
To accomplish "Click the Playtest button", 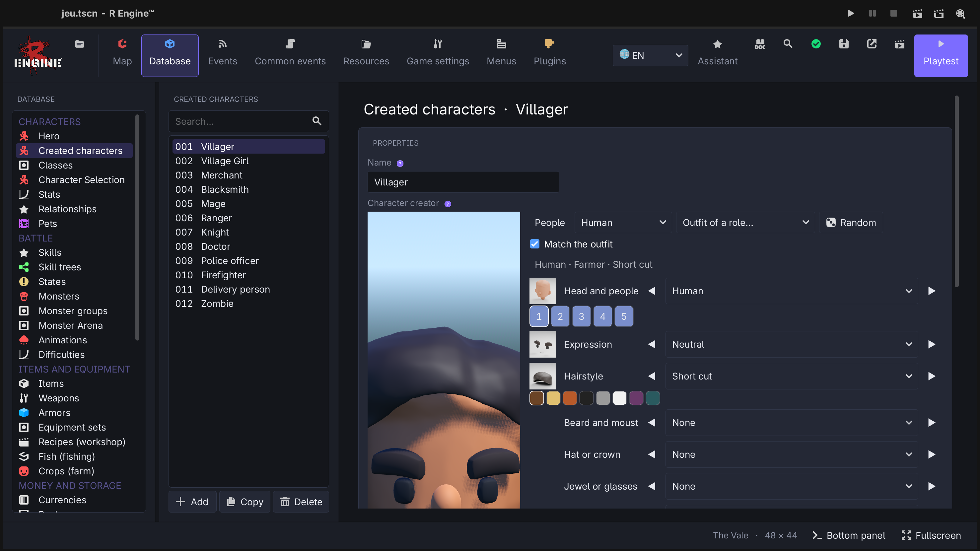I will tap(941, 55).
